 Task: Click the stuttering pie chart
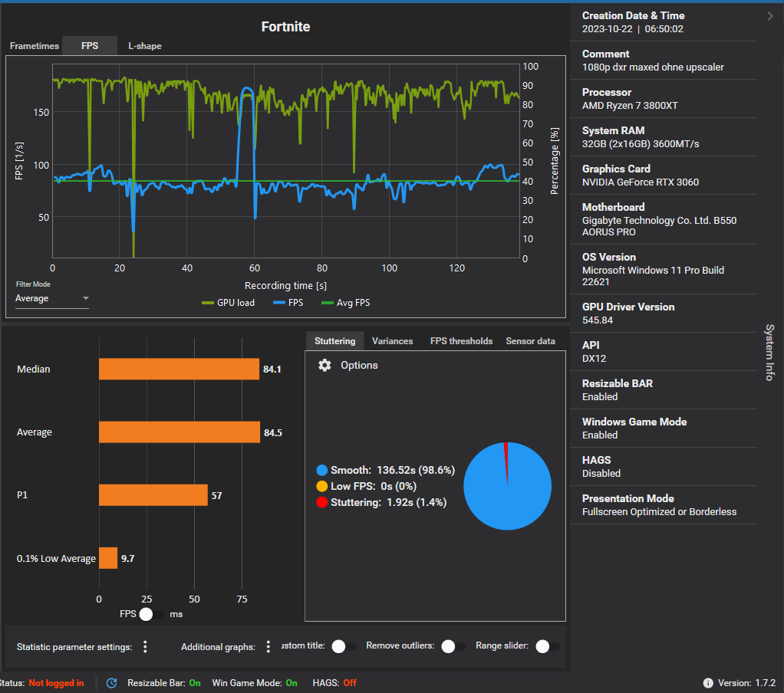point(507,486)
